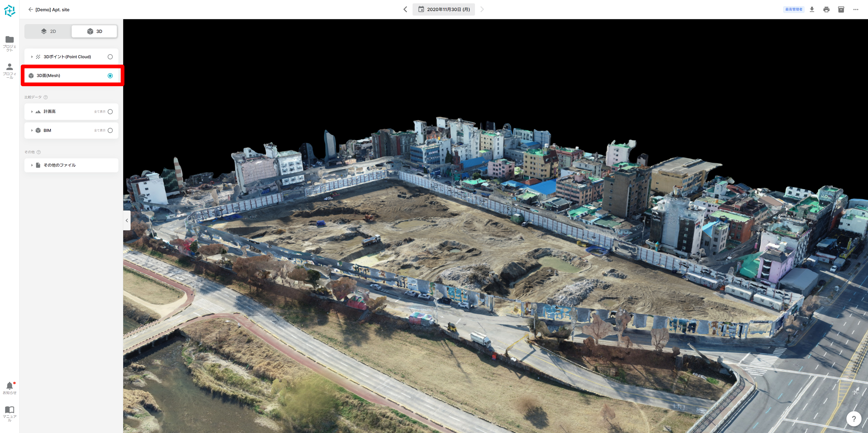
Task: Select the 3D Point Cloud radio button
Action: tap(110, 57)
